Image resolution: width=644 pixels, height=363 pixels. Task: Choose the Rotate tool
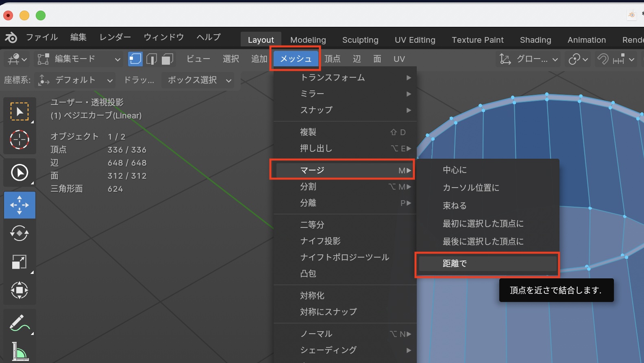[x=20, y=234]
